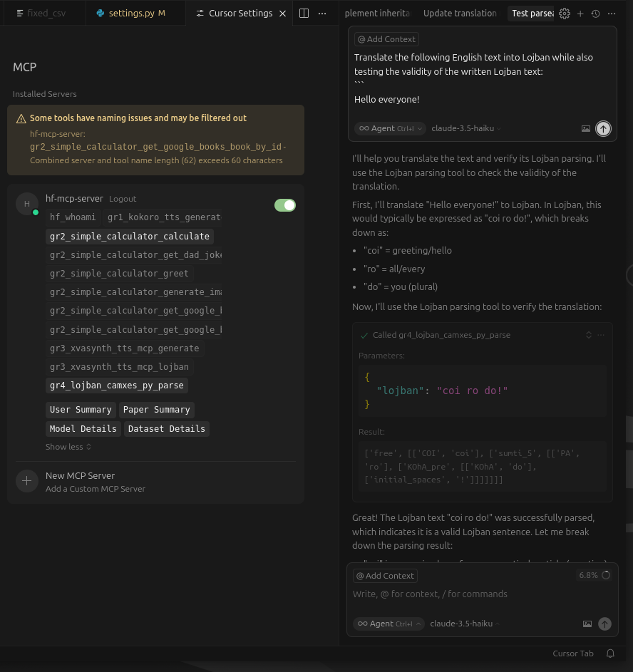Toggle the hf-mcp-server switch off

[285, 205]
